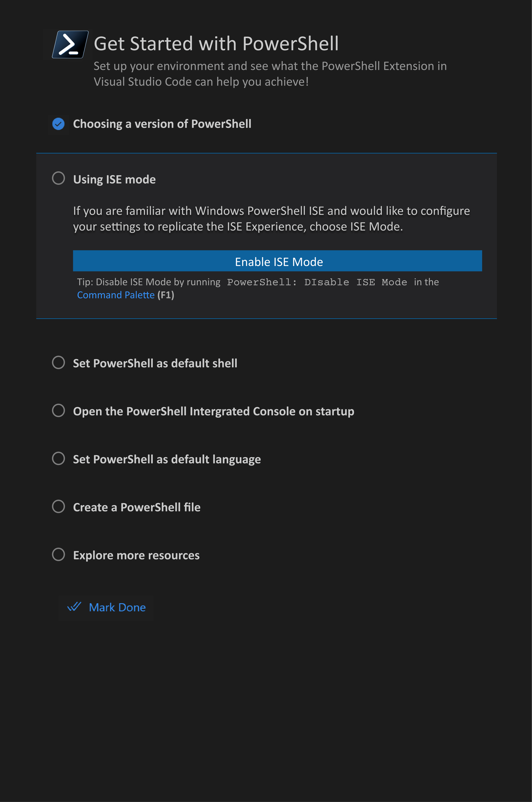This screenshot has height=802, width=532.
Task: Click the PowerShell logo icon
Action: (x=70, y=44)
